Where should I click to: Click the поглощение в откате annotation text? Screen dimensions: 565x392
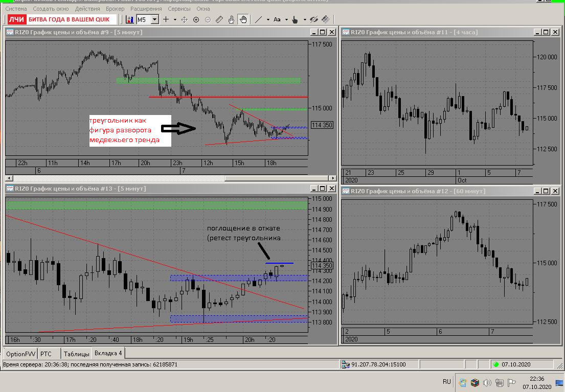click(x=243, y=233)
